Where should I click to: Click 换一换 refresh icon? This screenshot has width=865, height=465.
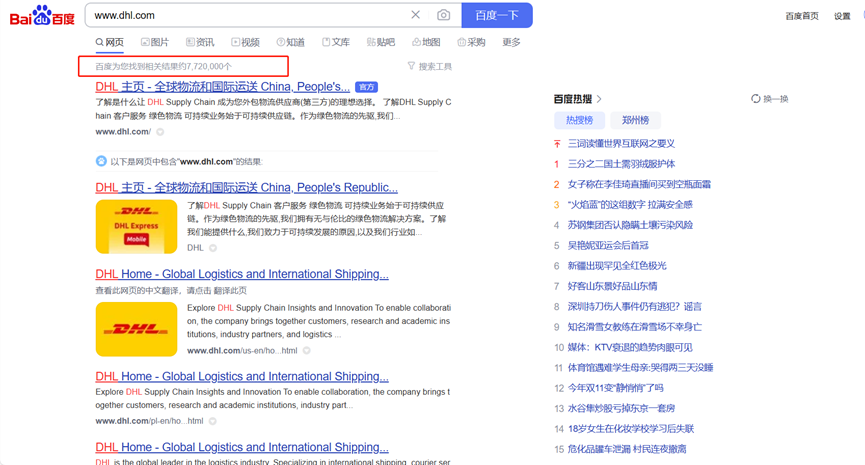point(756,99)
